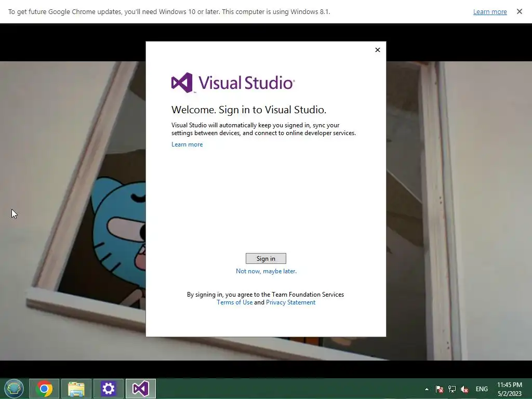Open Google Chrome from the taskbar
Viewport: 532px width, 399px height.
click(44, 389)
